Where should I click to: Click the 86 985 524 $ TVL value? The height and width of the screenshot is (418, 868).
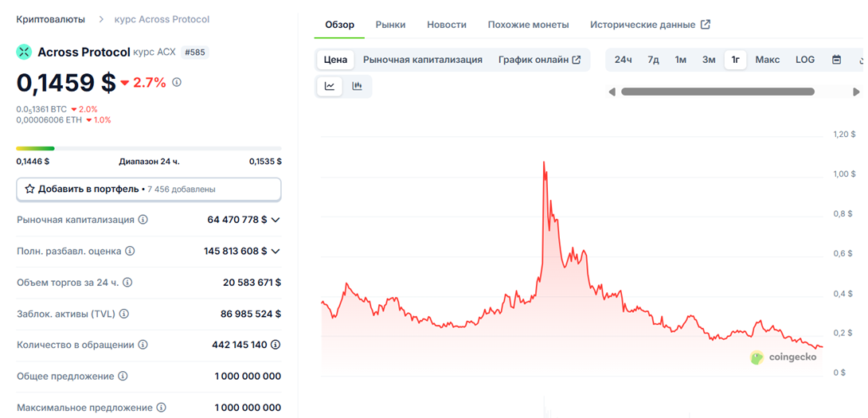pyautogui.click(x=251, y=314)
